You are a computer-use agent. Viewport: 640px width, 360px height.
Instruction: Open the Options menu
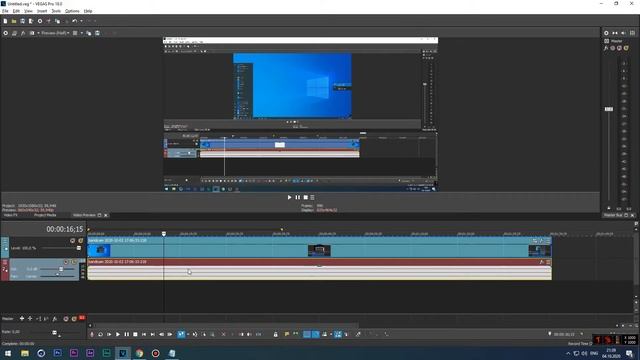tap(72, 11)
